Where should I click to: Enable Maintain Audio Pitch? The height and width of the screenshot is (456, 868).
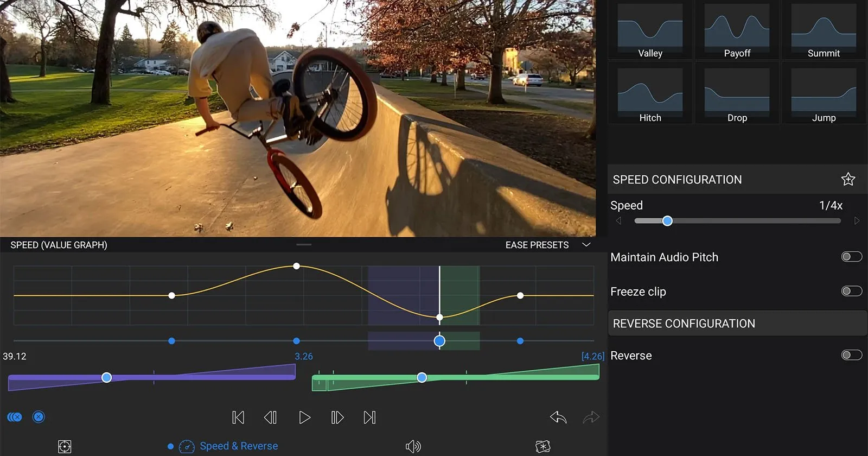pyautogui.click(x=851, y=256)
